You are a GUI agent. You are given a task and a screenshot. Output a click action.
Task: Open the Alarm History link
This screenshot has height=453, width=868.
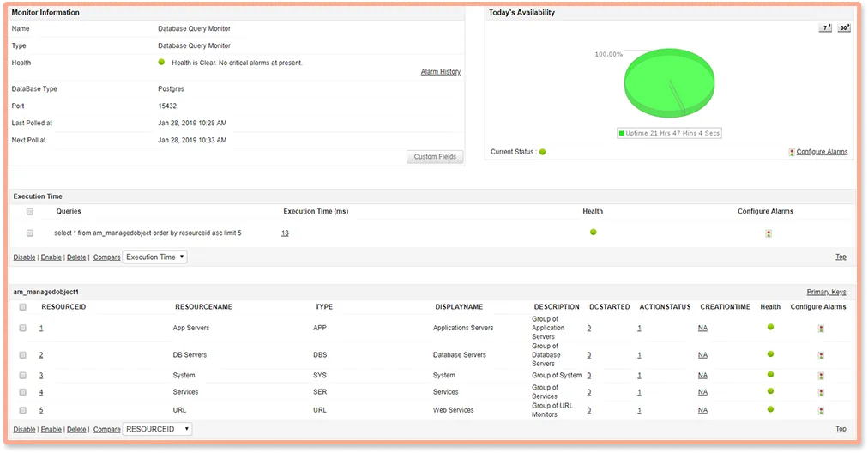tap(441, 72)
